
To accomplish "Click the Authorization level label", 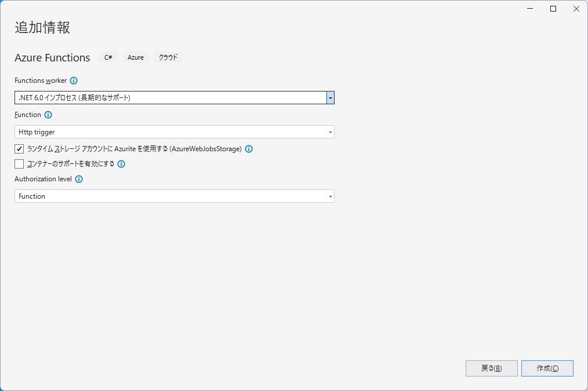I will pyautogui.click(x=43, y=179).
